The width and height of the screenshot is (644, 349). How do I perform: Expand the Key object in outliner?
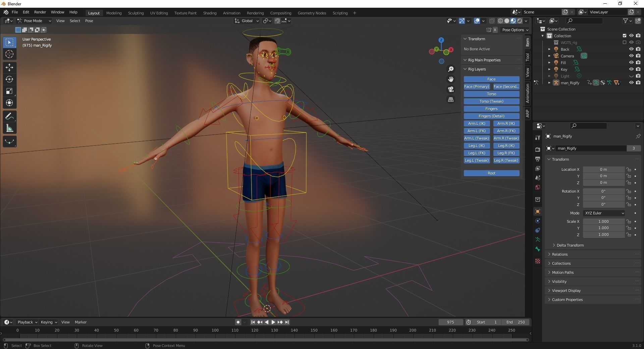pyautogui.click(x=549, y=69)
